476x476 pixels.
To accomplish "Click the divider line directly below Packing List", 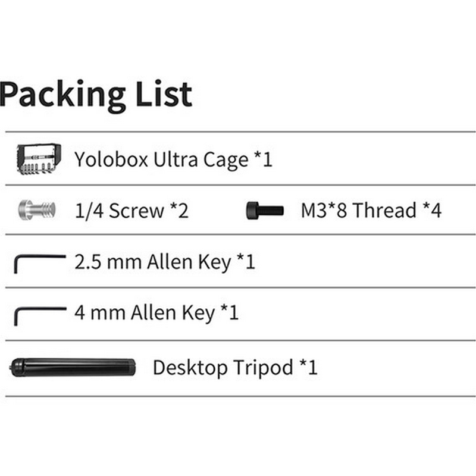I will [x=238, y=131].
